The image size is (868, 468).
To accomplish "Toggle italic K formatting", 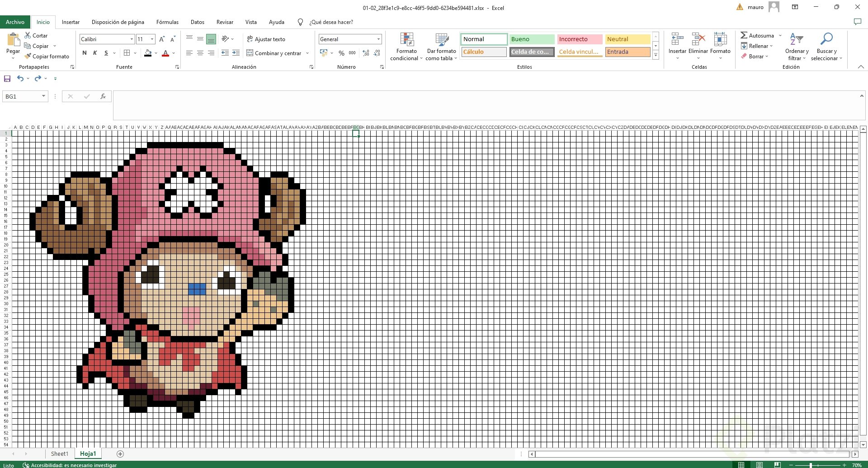I will click(x=95, y=53).
